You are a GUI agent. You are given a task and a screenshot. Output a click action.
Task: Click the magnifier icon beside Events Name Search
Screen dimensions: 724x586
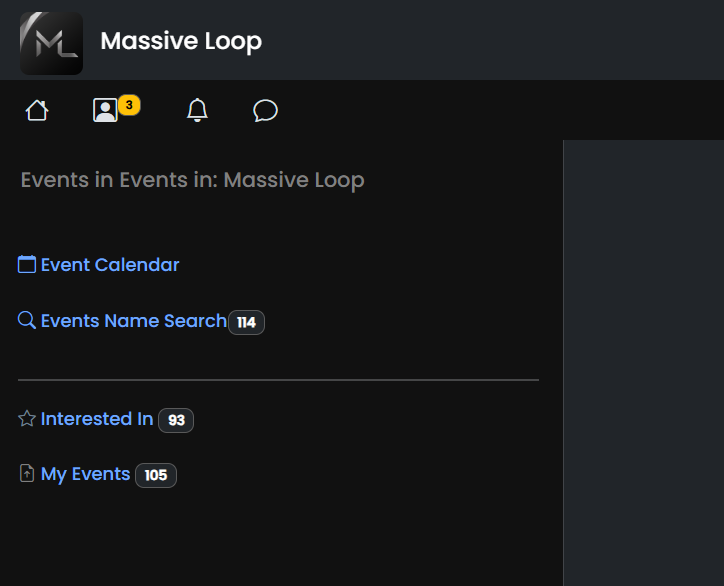pyautogui.click(x=27, y=320)
